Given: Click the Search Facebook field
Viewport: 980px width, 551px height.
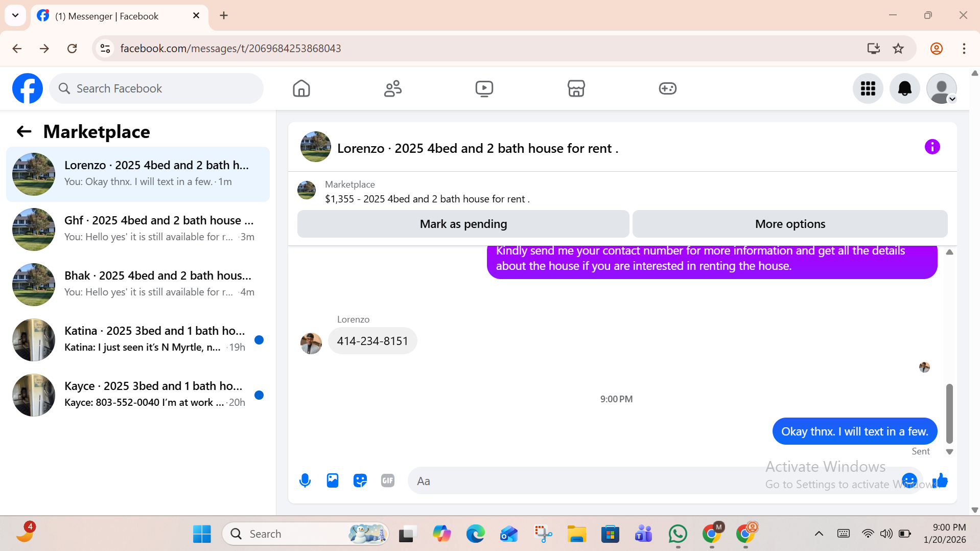Looking at the screenshot, I should click(156, 88).
